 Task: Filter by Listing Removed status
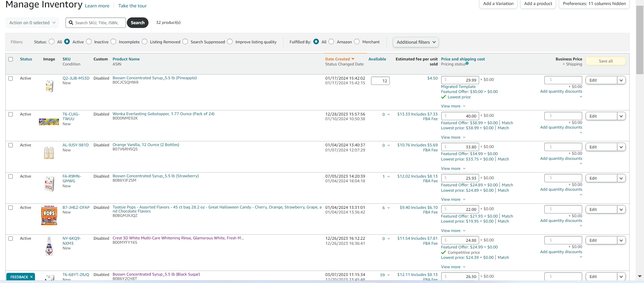click(145, 42)
